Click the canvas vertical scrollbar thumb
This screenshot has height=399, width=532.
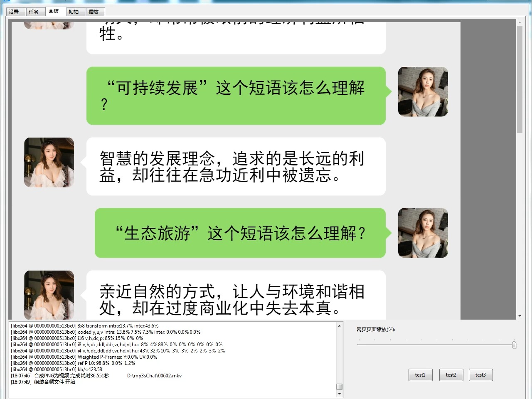point(520,79)
